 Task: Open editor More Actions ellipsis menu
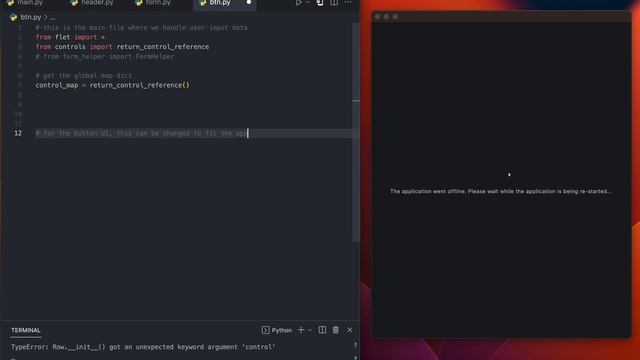click(x=348, y=2)
